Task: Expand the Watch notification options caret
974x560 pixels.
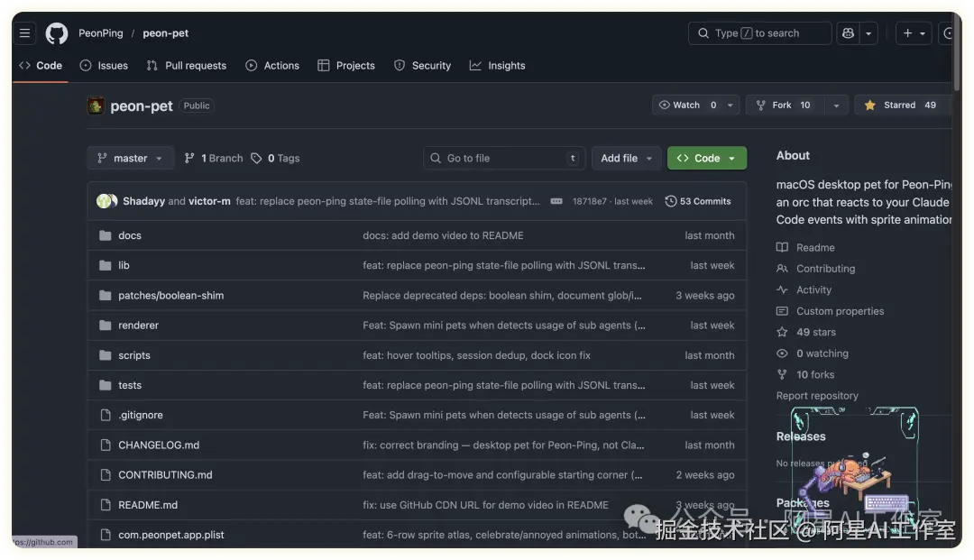Action: [x=730, y=105]
